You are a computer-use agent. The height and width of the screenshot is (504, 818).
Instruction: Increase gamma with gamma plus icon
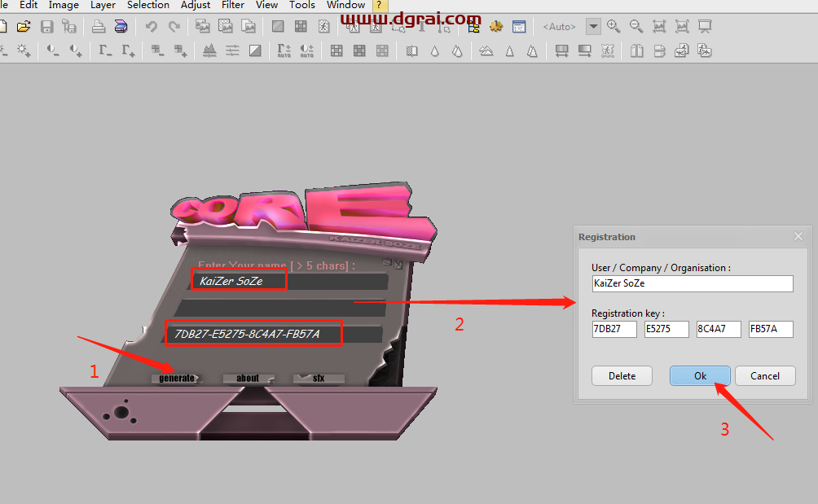129,50
